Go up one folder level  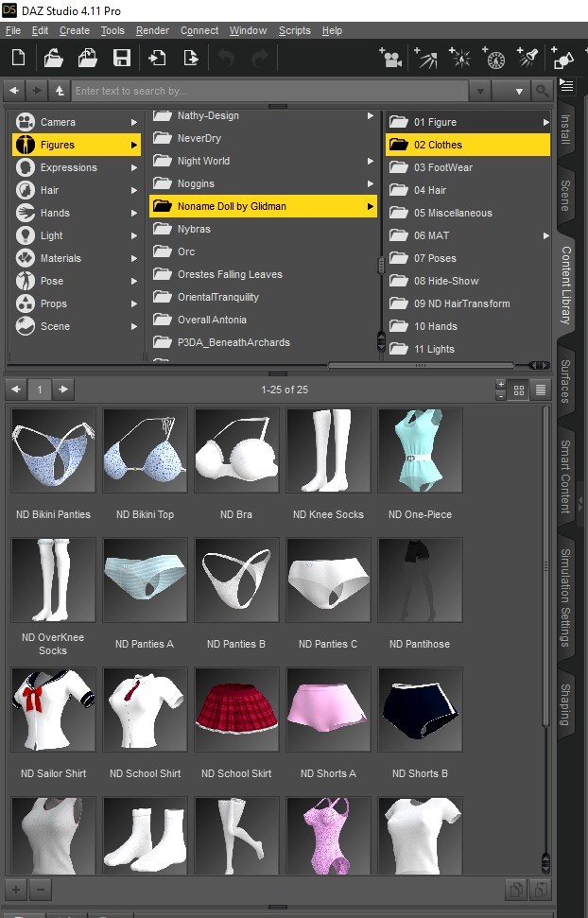pos(60,91)
